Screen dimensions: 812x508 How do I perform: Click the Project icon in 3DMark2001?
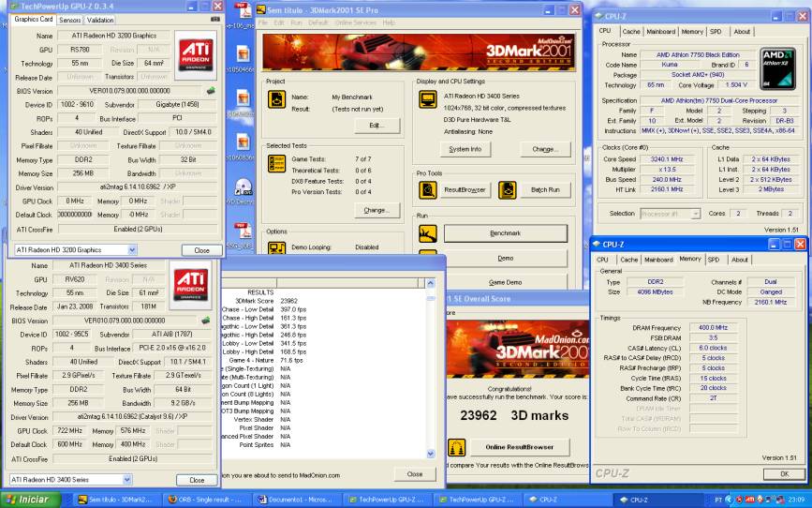(276, 99)
